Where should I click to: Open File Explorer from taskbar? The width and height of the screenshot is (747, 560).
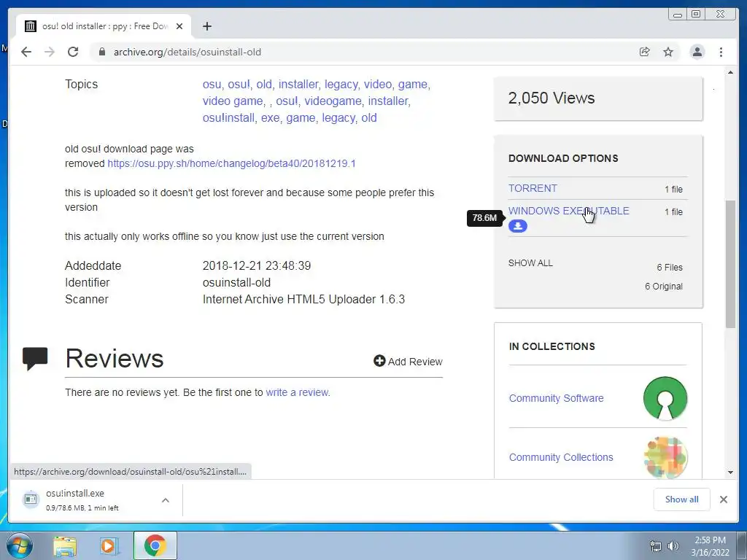(x=64, y=546)
